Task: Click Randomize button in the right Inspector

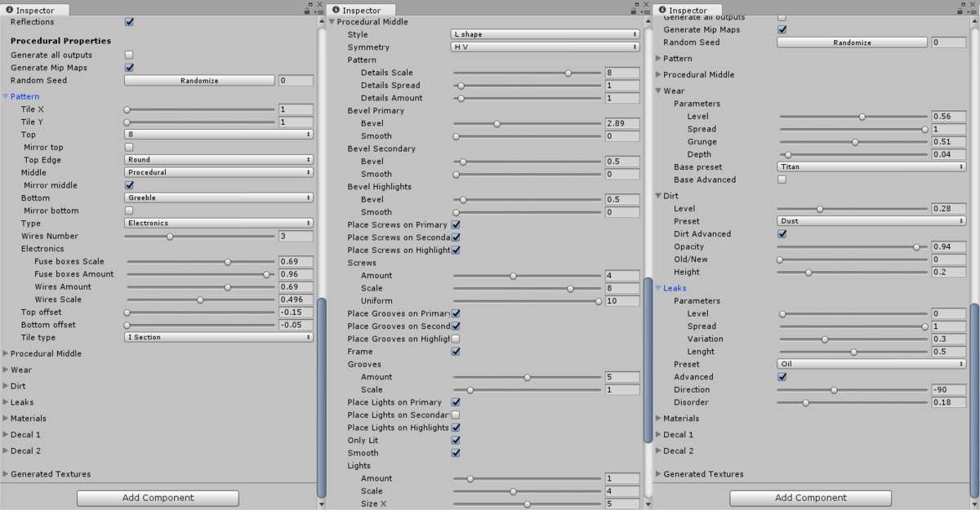Action: 852,42
